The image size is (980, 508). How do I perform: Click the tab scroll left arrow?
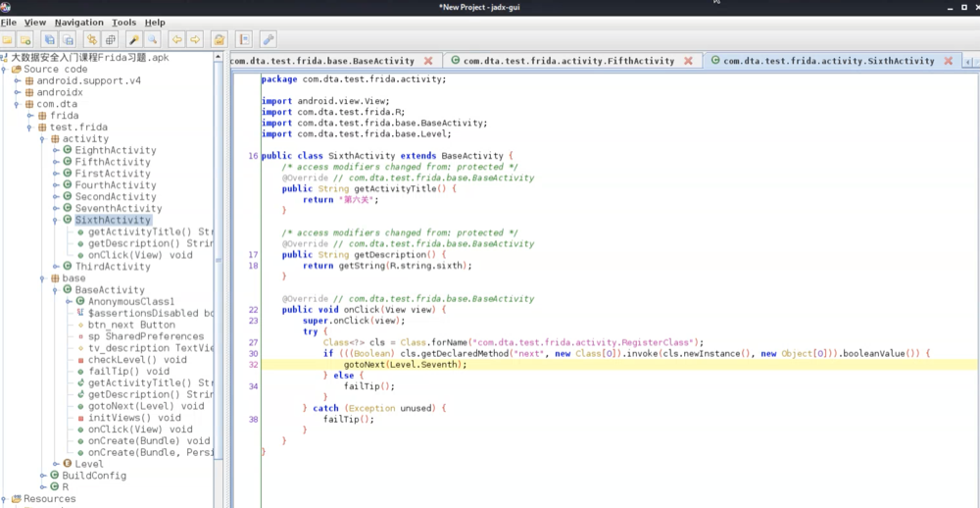(x=969, y=62)
